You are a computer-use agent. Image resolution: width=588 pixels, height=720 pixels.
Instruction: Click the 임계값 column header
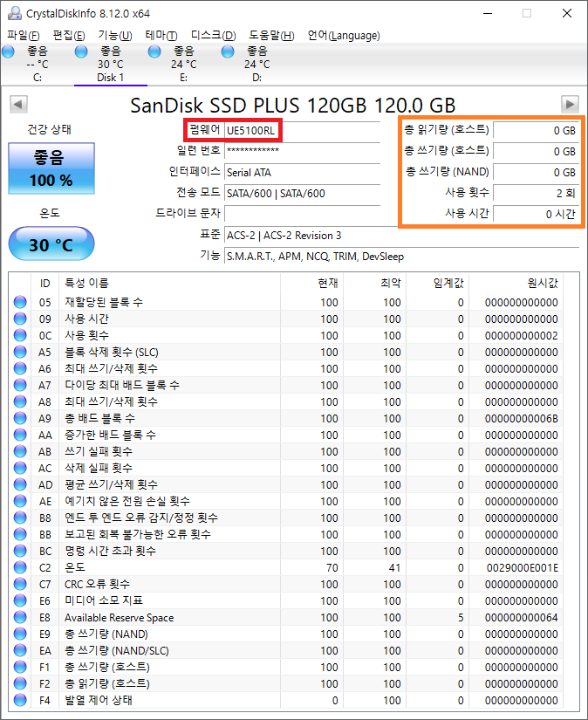[437, 283]
